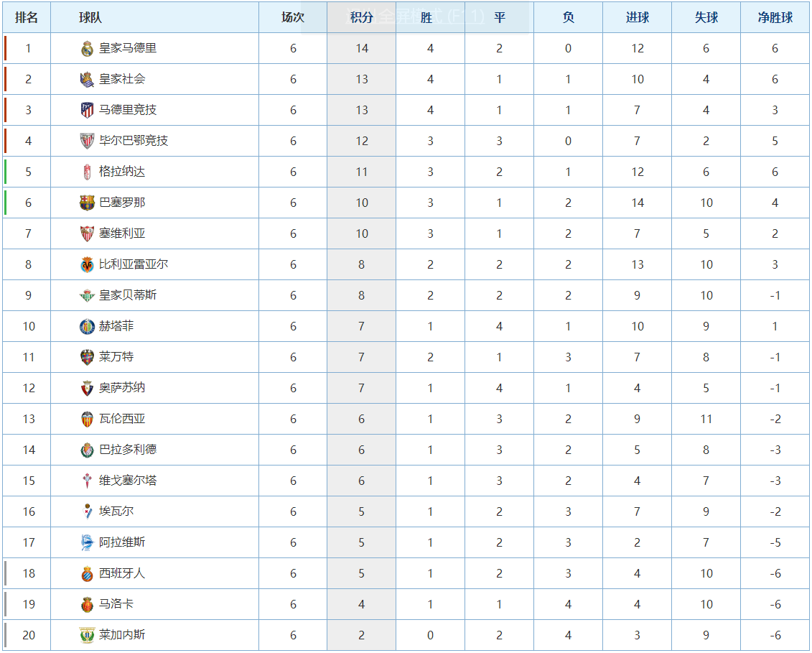Click the 排名 ranking column header
Screen dimensions: 812x653
27,17
